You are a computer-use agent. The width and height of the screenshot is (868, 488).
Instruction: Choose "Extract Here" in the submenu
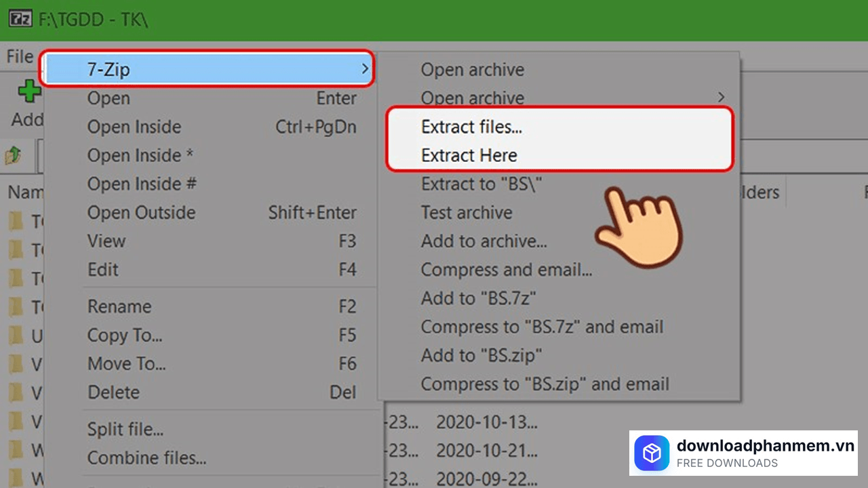(x=469, y=155)
